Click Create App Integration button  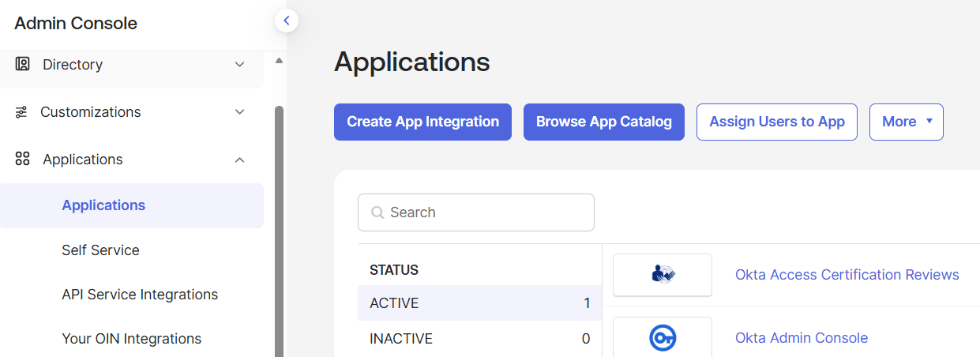pos(422,122)
